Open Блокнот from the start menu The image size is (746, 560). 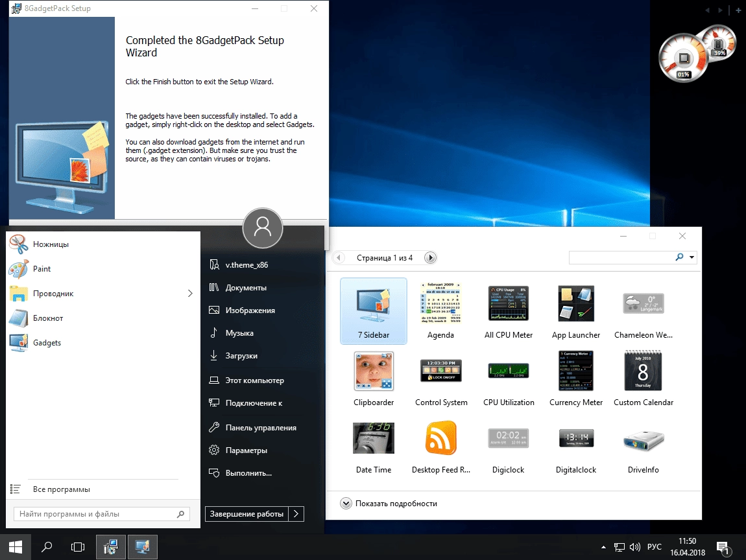[102, 318]
